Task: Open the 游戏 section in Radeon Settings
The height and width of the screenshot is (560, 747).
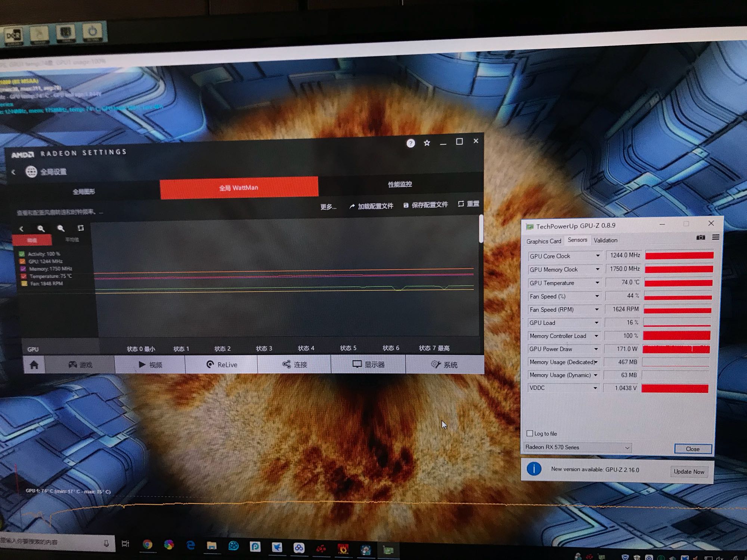Action: (80, 365)
